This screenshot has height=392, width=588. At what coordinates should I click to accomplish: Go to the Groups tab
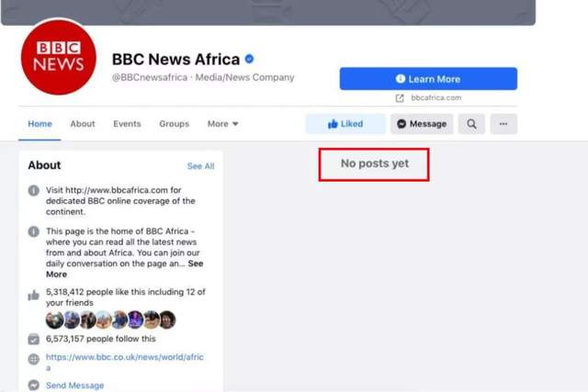(x=174, y=124)
